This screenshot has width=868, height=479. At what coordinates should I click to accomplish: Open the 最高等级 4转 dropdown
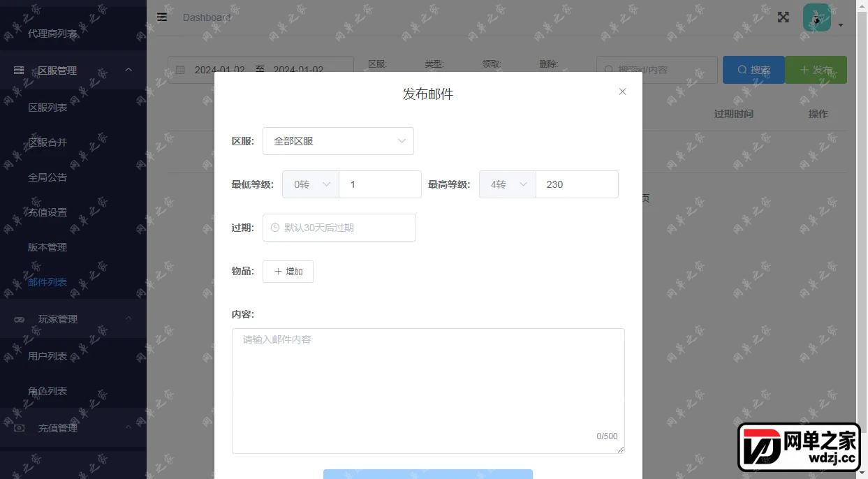508,184
